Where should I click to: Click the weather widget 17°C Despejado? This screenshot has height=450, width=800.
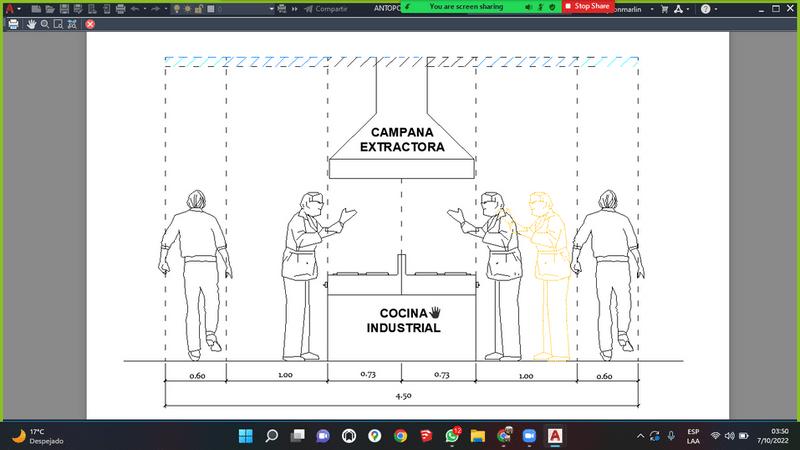38,436
